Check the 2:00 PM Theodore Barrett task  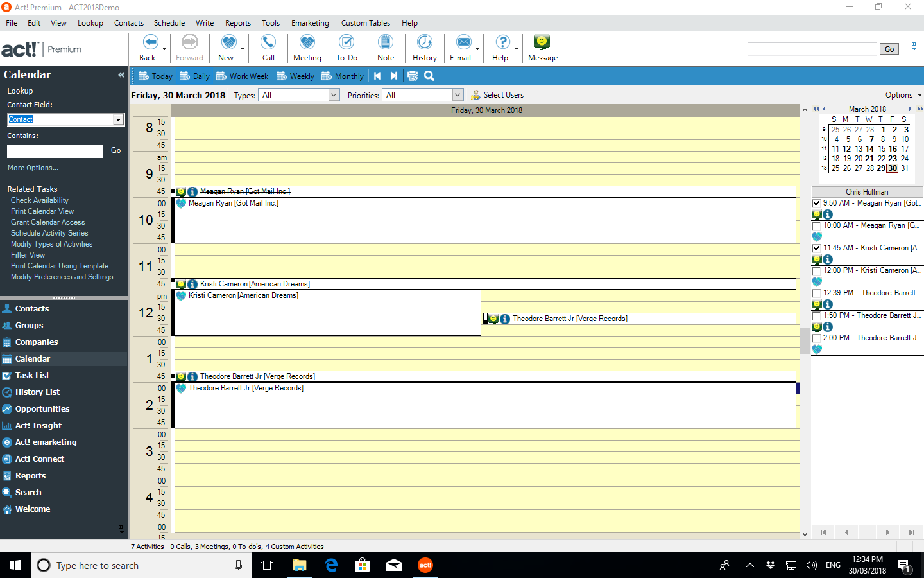coord(816,338)
